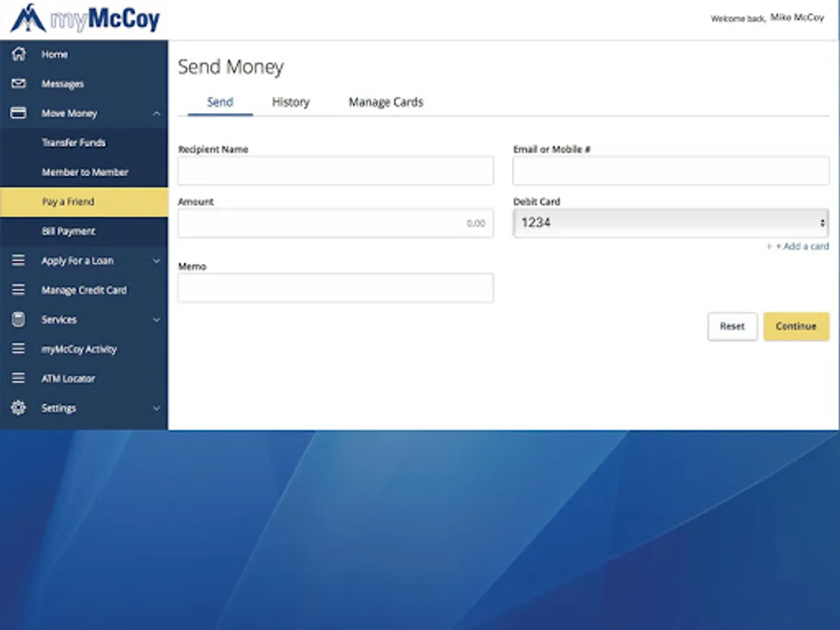Click the Welcome back text
The image size is (840, 630).
click(738, 19)
